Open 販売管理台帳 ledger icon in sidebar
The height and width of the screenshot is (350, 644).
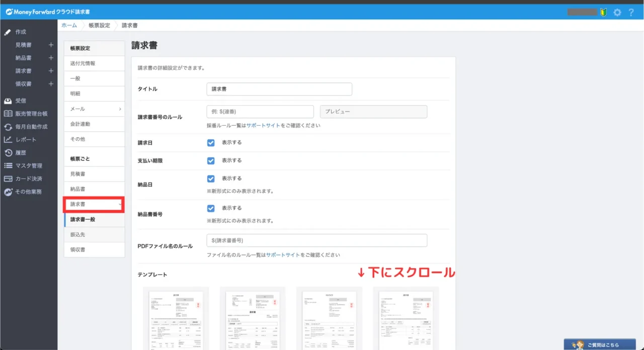(8, 114)
